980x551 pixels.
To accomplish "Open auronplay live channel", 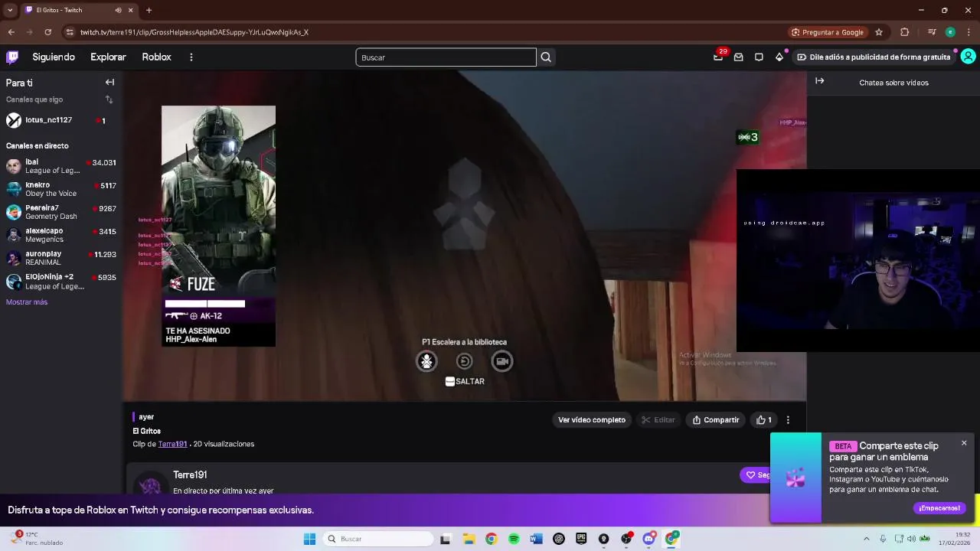I will 61,258.
